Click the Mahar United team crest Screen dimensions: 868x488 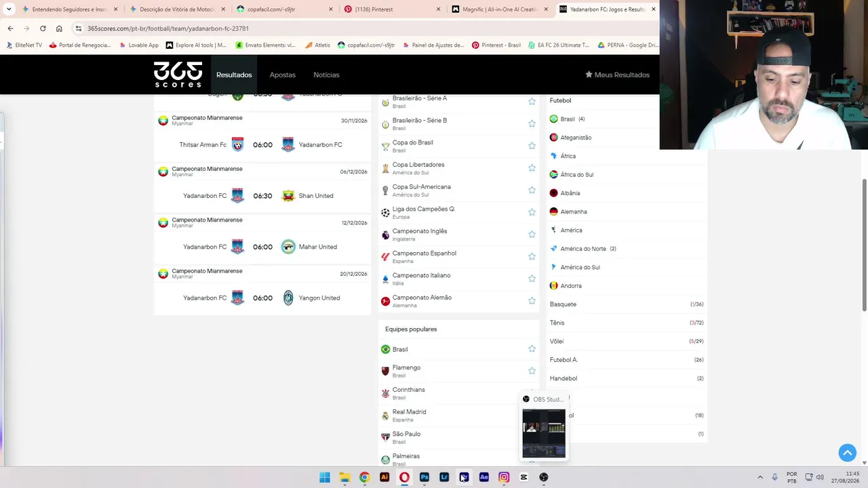click(x=288, y=247)
